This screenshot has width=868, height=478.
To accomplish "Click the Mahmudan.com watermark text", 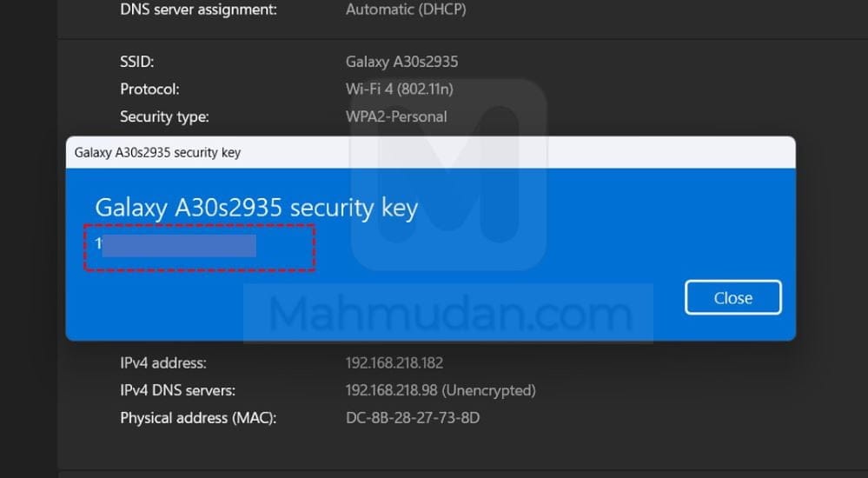I will coord(448,313).
